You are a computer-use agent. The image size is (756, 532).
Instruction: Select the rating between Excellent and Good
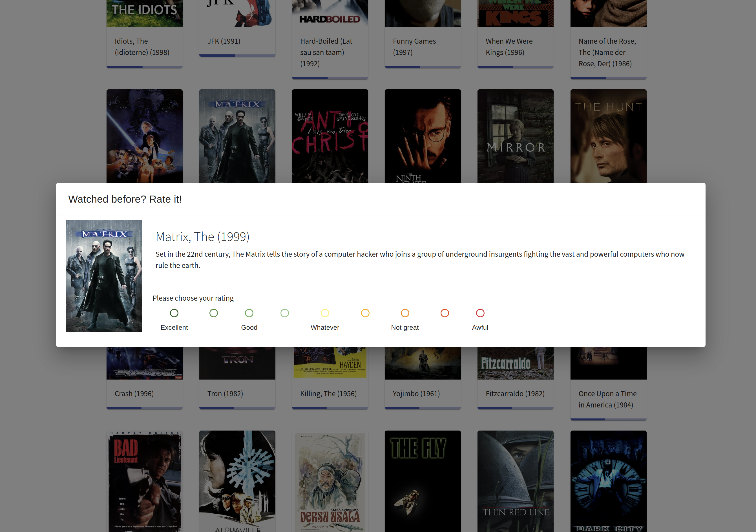pyautogui.click(x=214, y=313)
